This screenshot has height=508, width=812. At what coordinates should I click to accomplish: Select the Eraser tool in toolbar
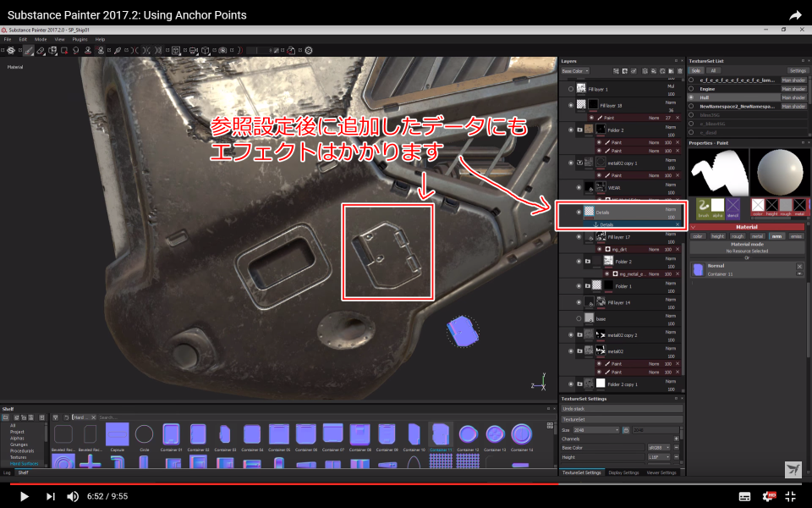click(41, 50)
